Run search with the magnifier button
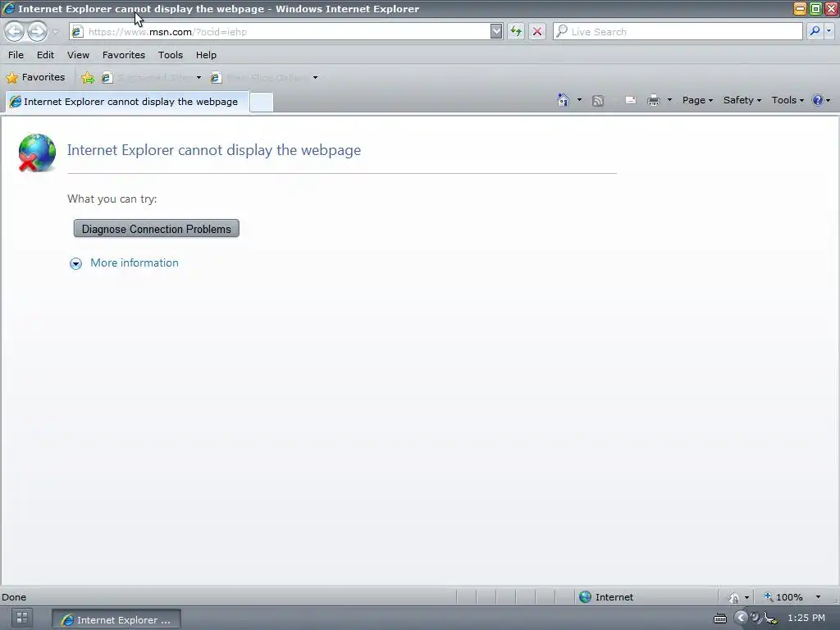840x630 pixels. 815,32
